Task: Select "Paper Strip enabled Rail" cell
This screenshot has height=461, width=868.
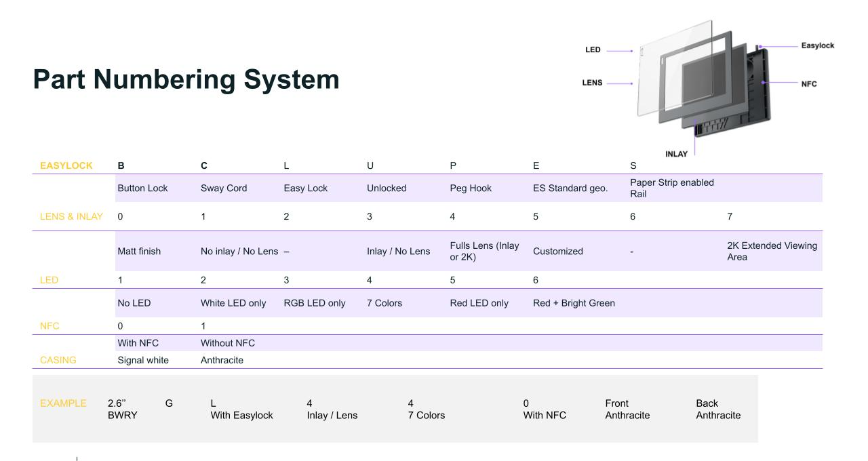Action: click(x=672, y=188)
